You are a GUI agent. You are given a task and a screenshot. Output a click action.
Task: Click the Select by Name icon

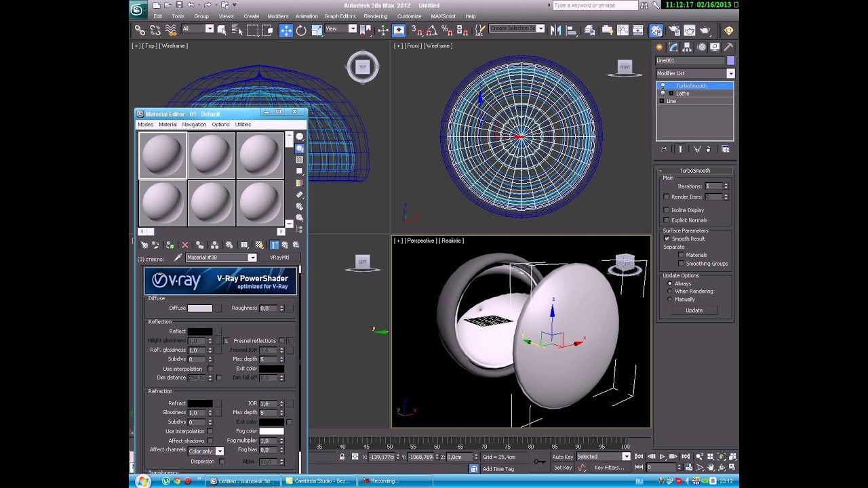click(x=237, y=30)
